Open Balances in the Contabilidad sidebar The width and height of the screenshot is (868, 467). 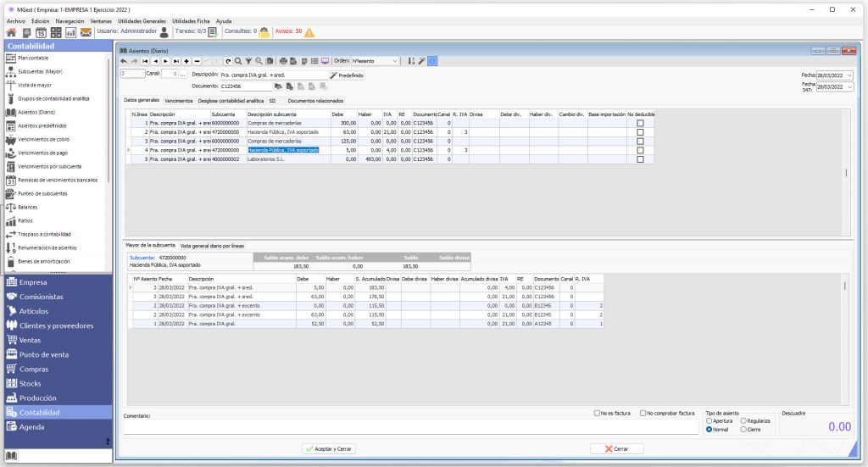[28, 208]
